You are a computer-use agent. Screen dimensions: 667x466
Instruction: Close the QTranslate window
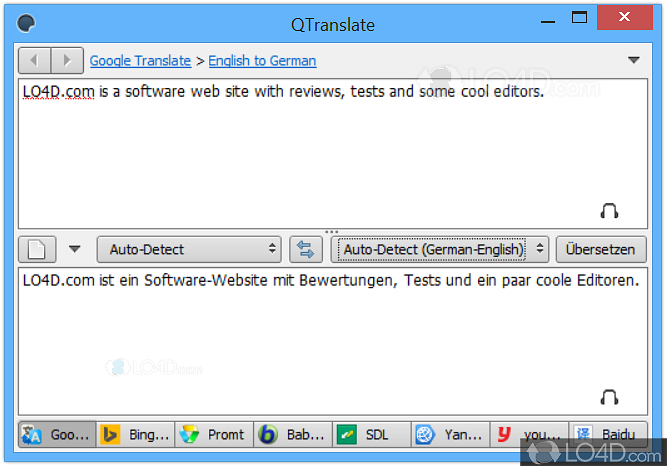pyautogui.click(x=624, y=17)
